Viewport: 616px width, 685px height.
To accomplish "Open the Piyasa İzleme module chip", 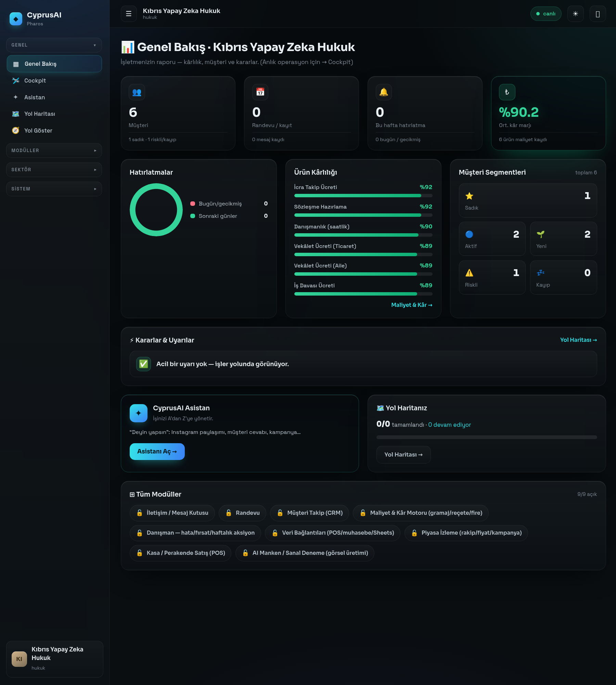I will (466, 533).
